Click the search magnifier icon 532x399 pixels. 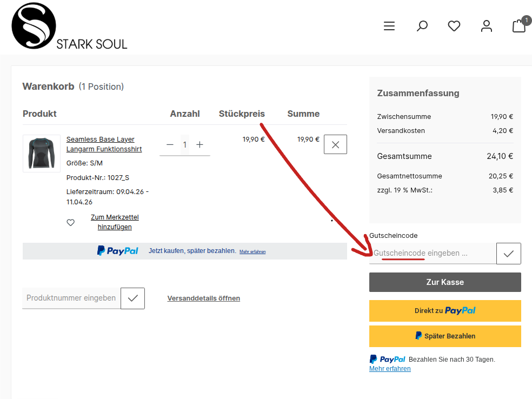pos(422,26)
